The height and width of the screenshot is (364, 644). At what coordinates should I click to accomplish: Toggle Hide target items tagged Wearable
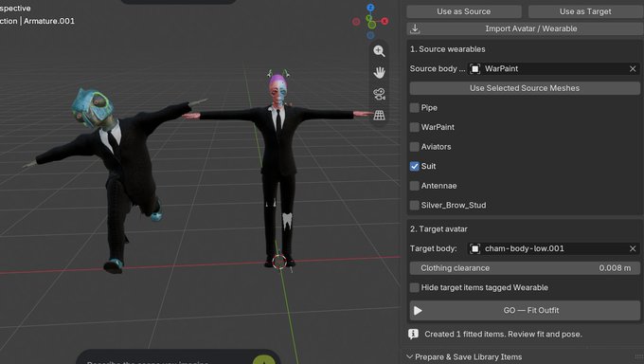415,287
